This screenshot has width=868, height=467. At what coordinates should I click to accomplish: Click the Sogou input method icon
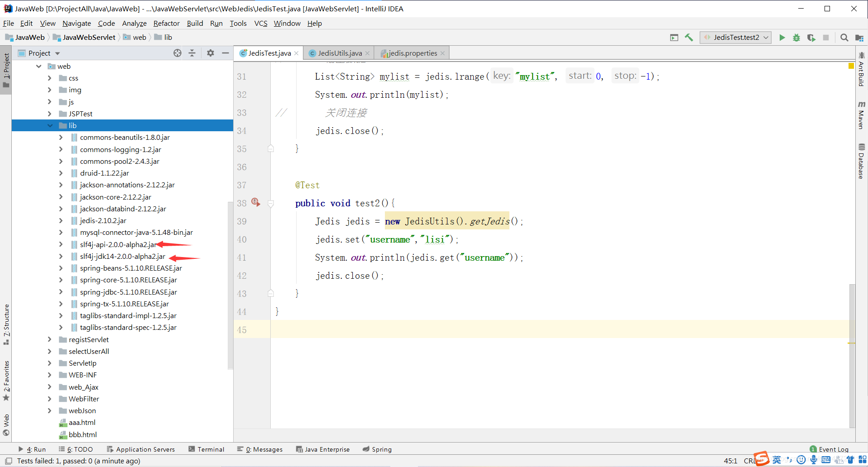[x=762, y=459]
